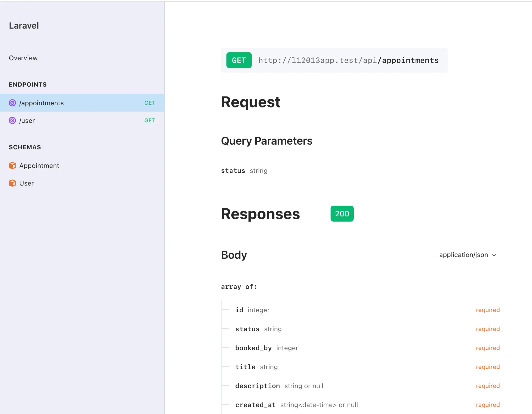Click the green GET method badge in URL bar
Viewport: 532px width, 414px height.
click(239, 60)
